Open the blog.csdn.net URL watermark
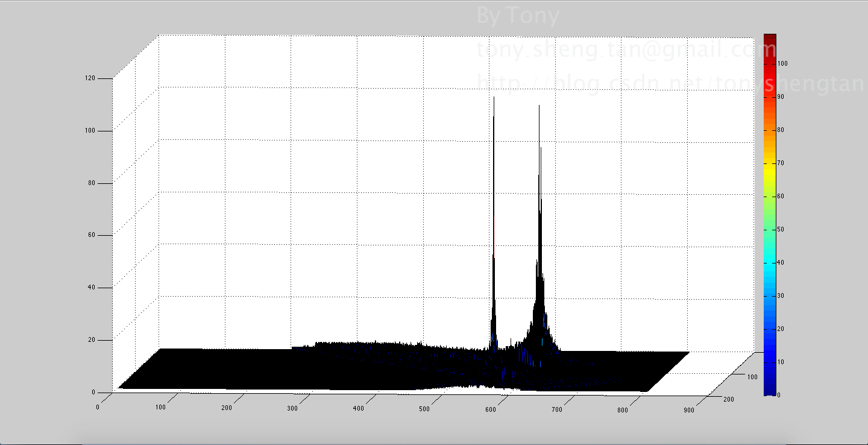868x445 pixels. pyautogui.click(x=670, y=84)
